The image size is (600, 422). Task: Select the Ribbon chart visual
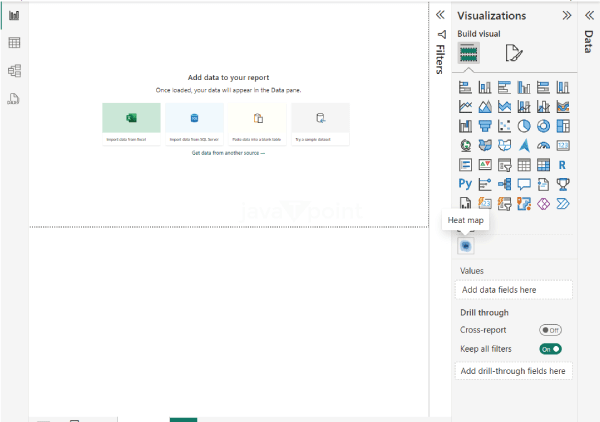click(x=563, y=106)
